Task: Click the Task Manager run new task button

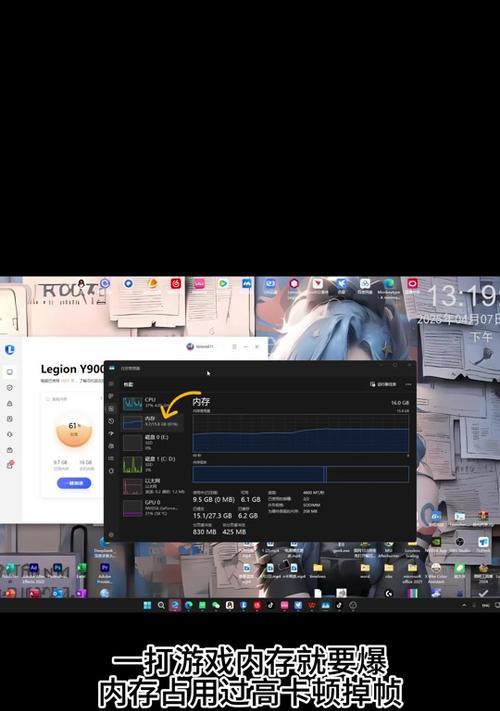Action: tap(383, 384)
